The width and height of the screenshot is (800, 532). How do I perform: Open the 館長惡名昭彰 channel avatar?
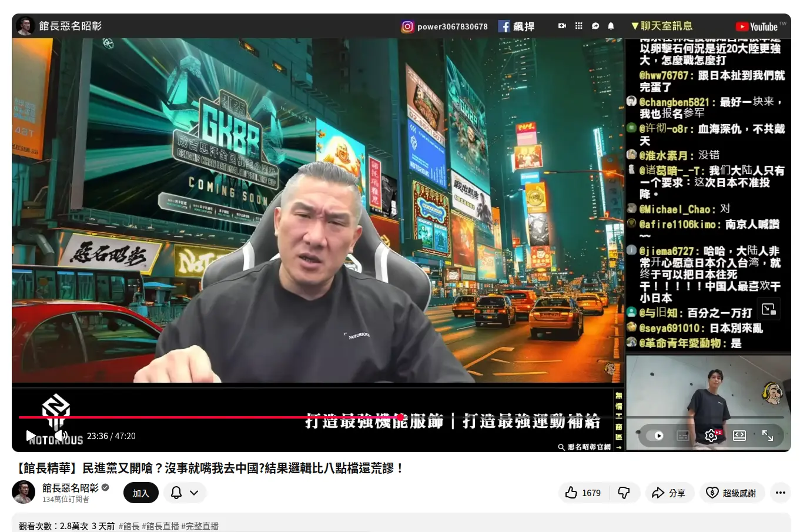pos(24,492)
